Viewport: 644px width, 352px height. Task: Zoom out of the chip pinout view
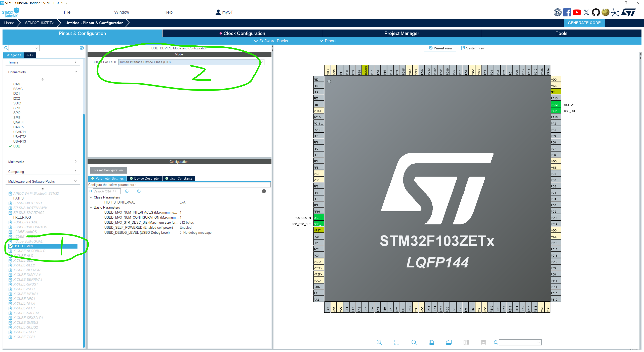click(x=414, y=342)
